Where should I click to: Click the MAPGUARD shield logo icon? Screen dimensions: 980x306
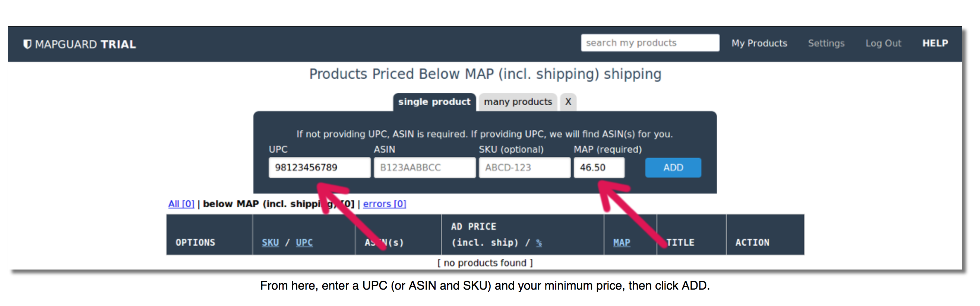[x=27, y=44]
